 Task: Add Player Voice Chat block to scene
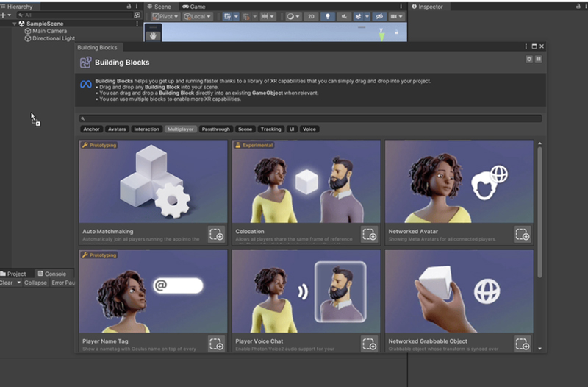tap(370, 344)
